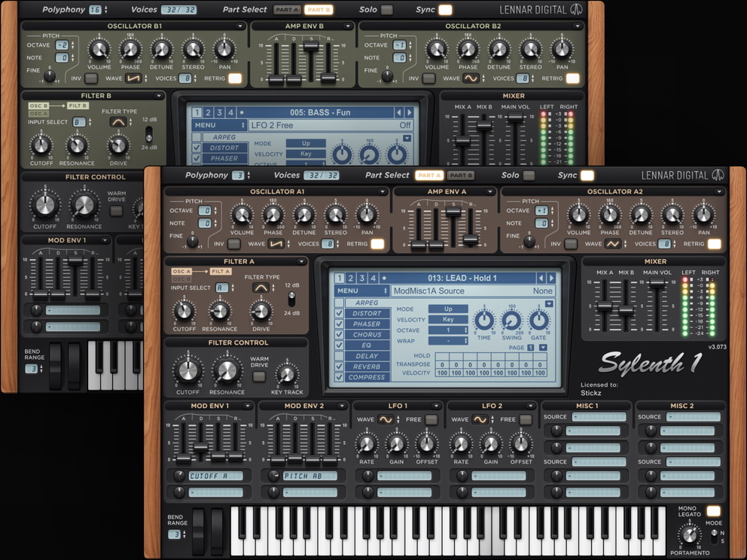Click the Solo button in front window
This screenshot has height=560, width=747.
pyautogui.click(x=529, y=175)
